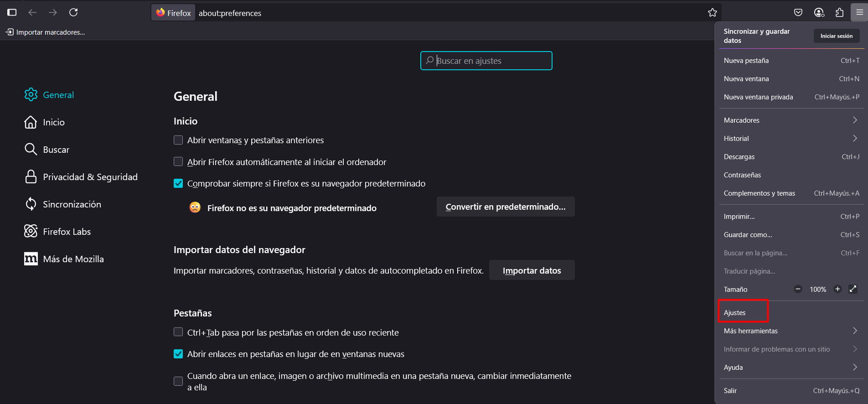Expand the Más herramientas submenu

[791, 331]
